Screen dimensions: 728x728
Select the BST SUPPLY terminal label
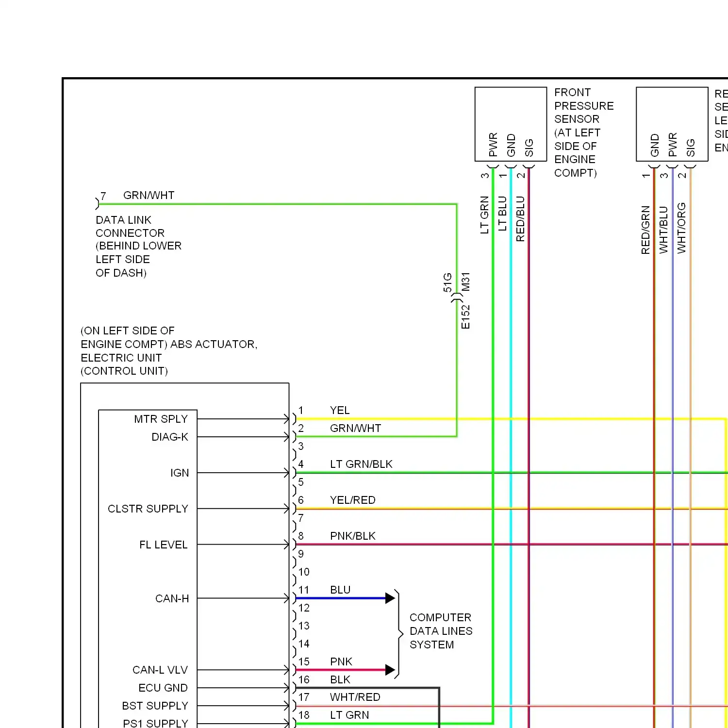155,706
